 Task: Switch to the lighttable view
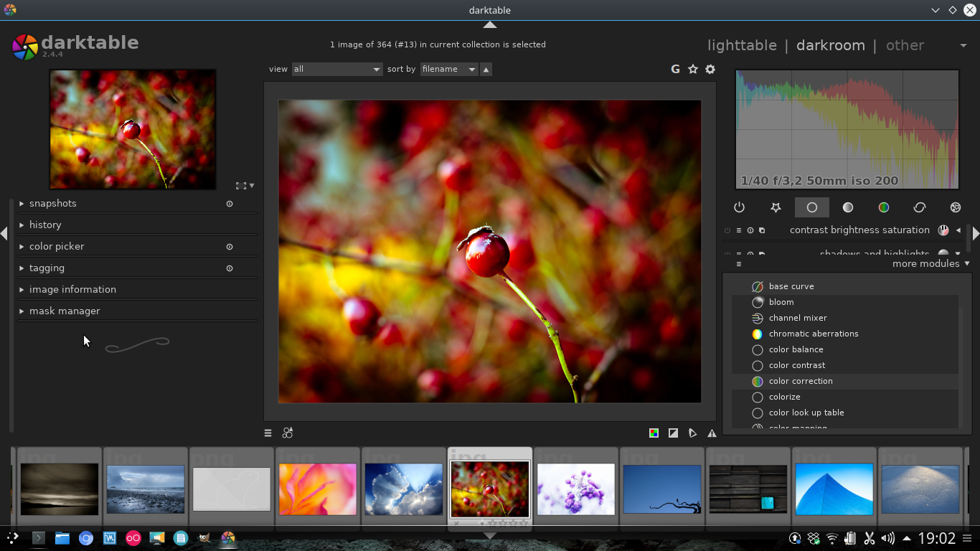tap(742, 45)
